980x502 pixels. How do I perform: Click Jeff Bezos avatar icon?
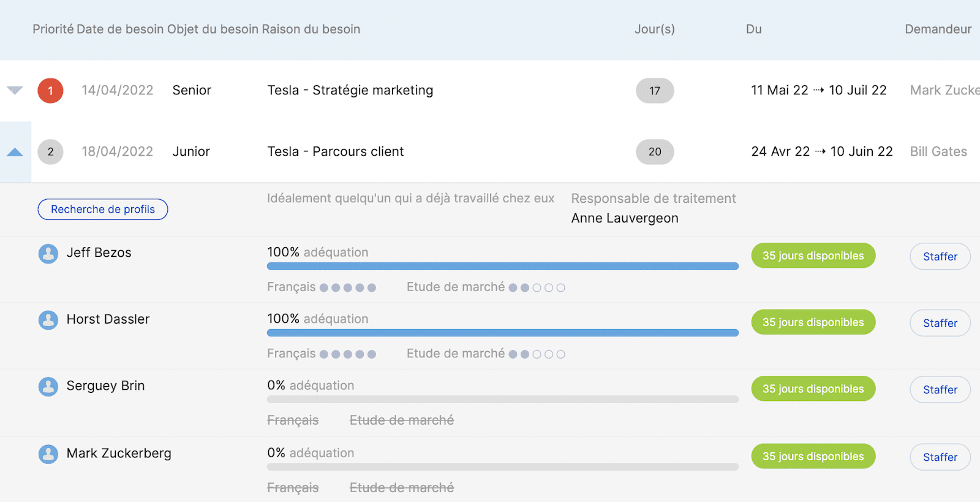(x=48, y=253)
